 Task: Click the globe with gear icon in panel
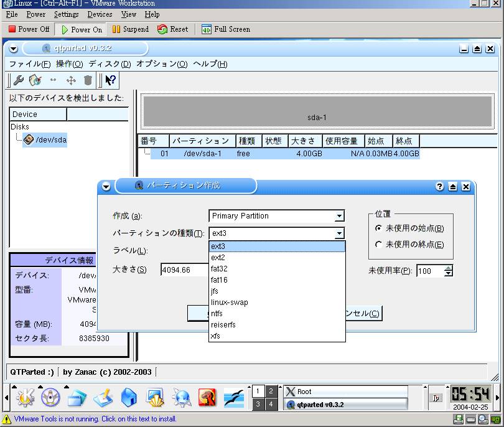click(x=181, y=397)
